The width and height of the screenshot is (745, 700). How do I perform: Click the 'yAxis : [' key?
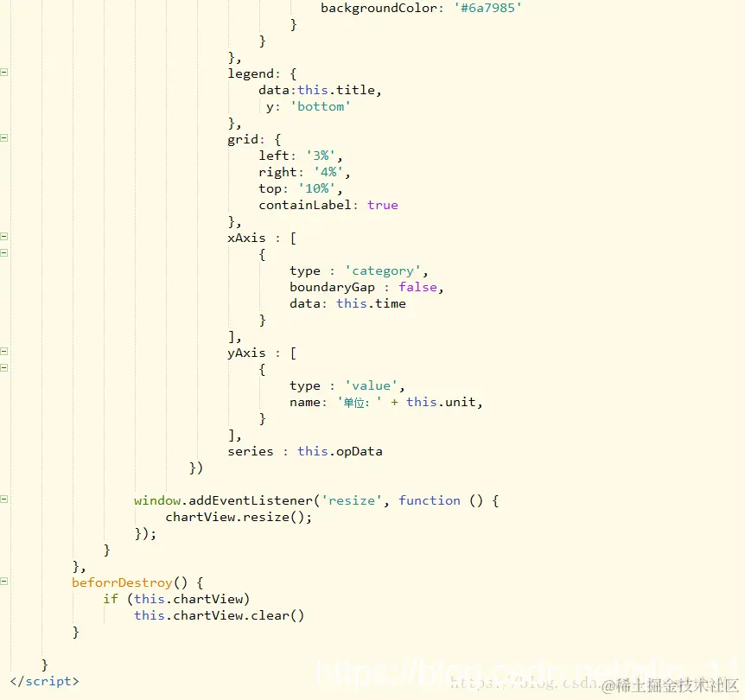tap(262, 353)
